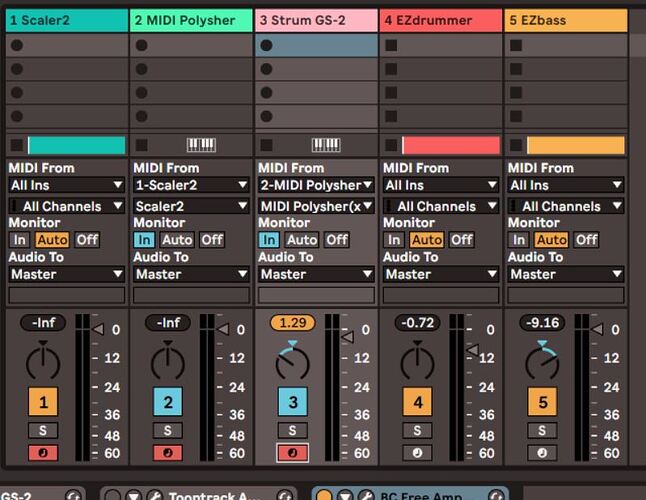Open Strum GS-2's 2-MIDI Polysher input dropdown

[x=316, y=185]
